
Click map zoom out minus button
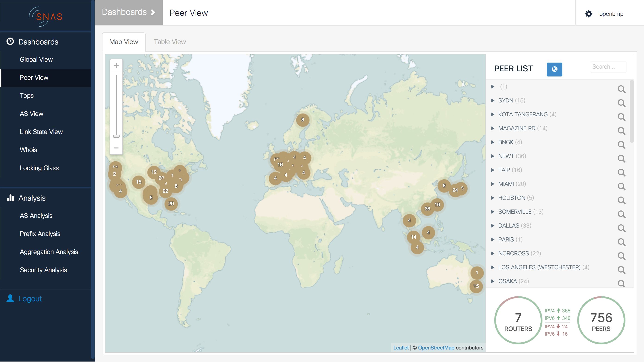point(116,148)
